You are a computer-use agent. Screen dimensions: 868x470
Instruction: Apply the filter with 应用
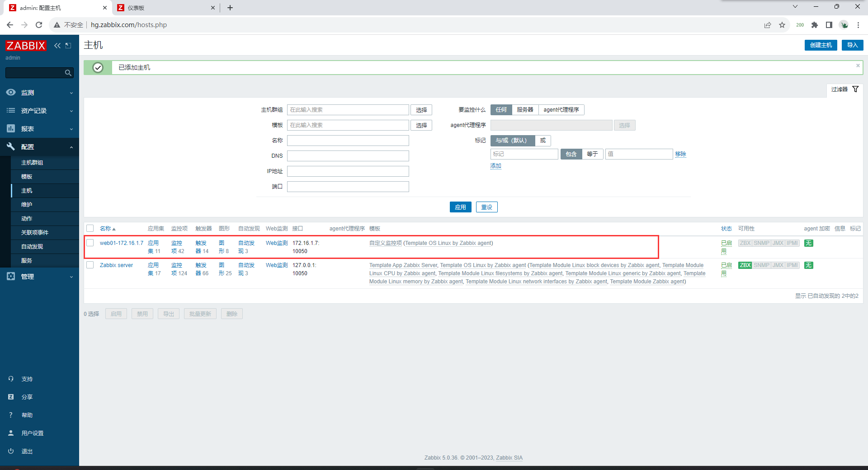(x=460, y=207)
